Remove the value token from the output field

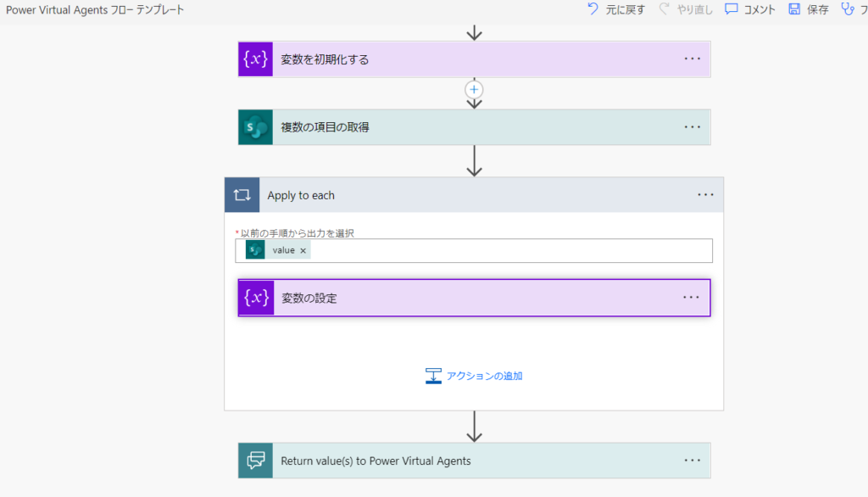(x=303, y=250)
